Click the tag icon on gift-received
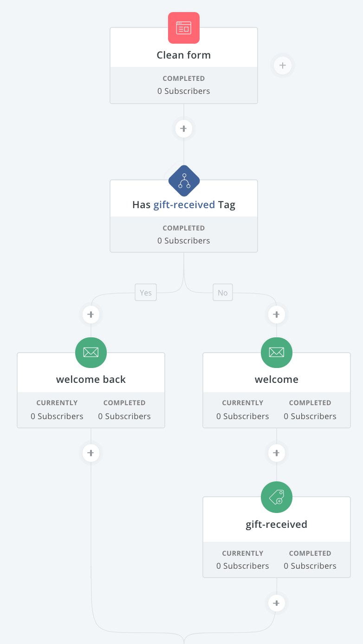The width and height of the screenshot is (363, 644). [276, 497]
